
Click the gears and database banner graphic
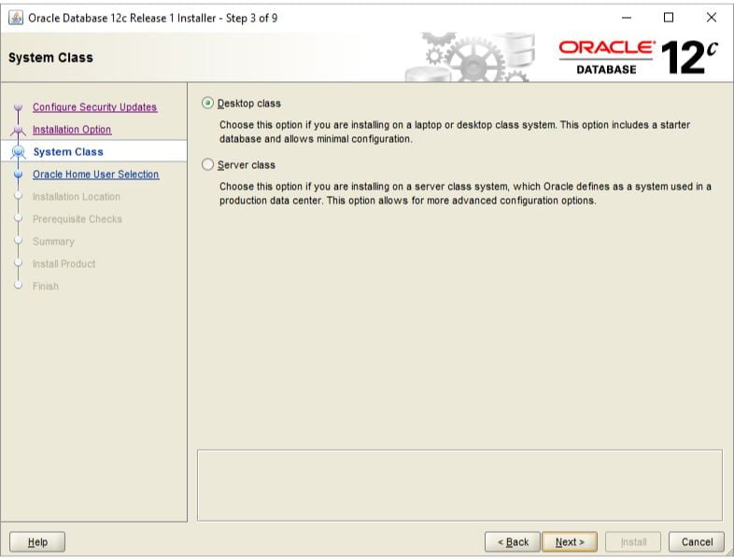click(470, 57)
